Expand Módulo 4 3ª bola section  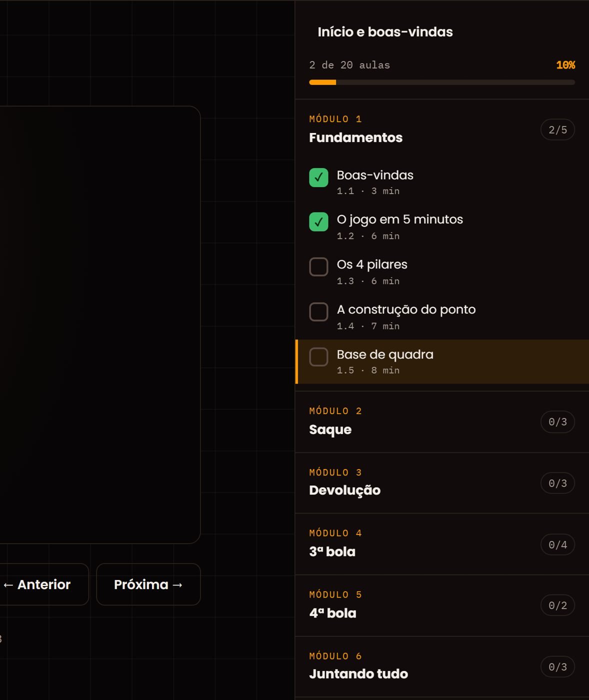tap(442, 544)
